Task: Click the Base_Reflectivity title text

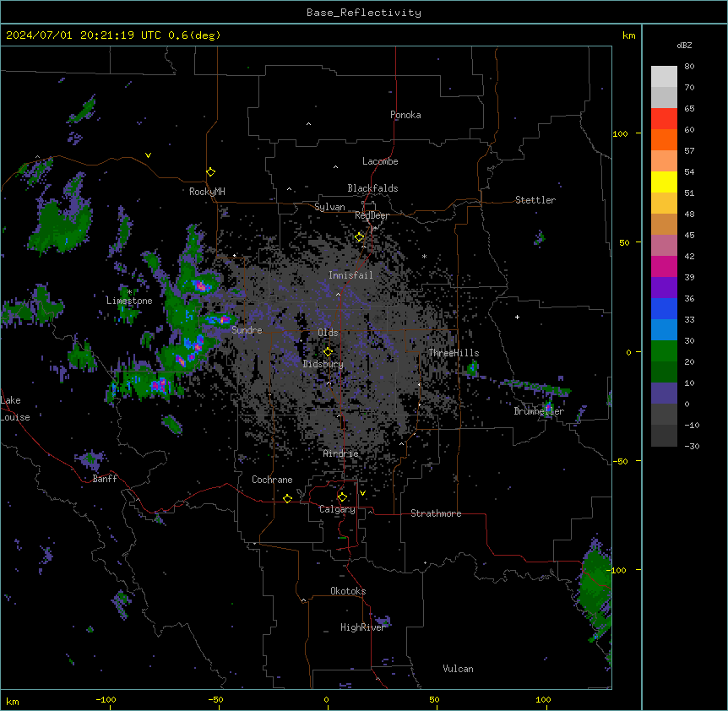Action: [364, 13]
